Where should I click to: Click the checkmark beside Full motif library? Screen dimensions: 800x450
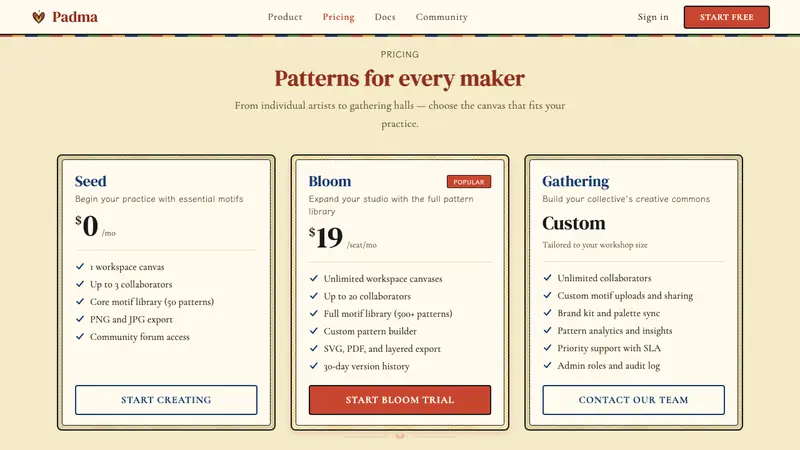pos(314,313)
